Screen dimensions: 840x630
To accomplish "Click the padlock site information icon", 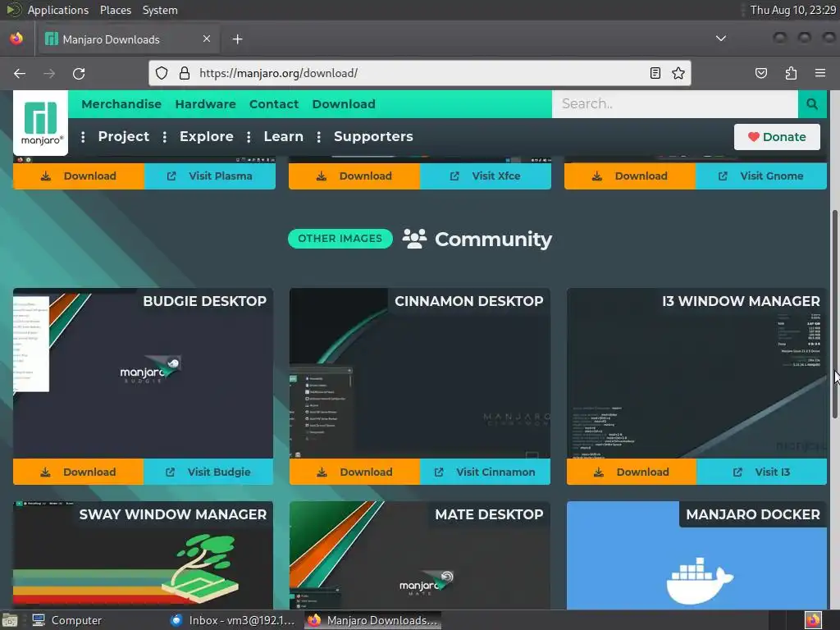I will click(x=185, y=73).
